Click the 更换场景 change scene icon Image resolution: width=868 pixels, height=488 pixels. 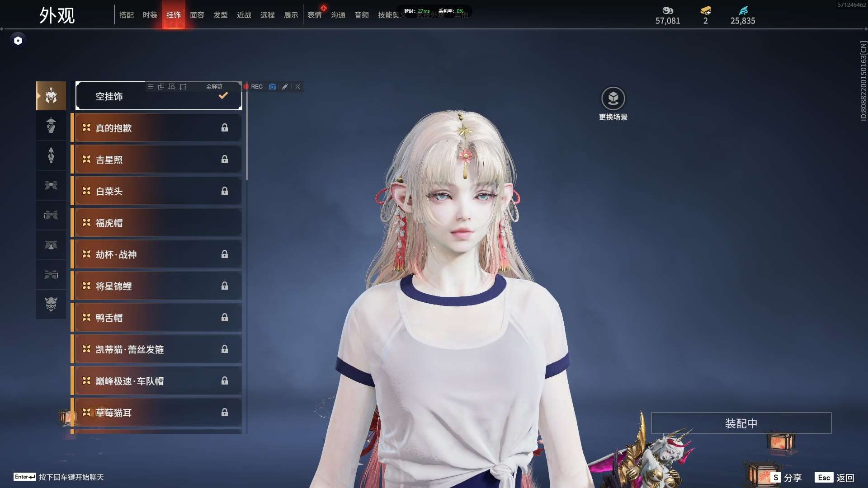613,99
